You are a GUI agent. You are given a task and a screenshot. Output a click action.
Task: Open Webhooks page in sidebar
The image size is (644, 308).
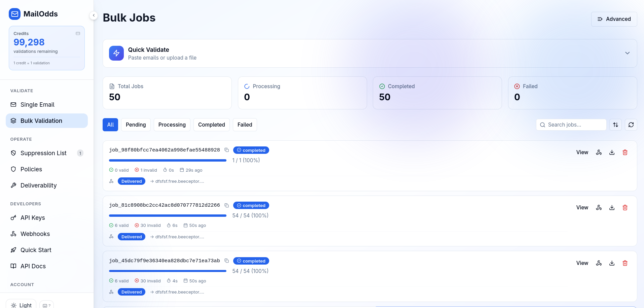(47, 234)
